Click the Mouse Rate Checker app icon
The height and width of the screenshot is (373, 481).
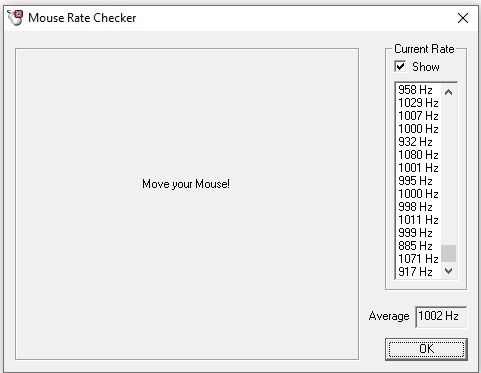pyautogui.click(x=15, y=17)
